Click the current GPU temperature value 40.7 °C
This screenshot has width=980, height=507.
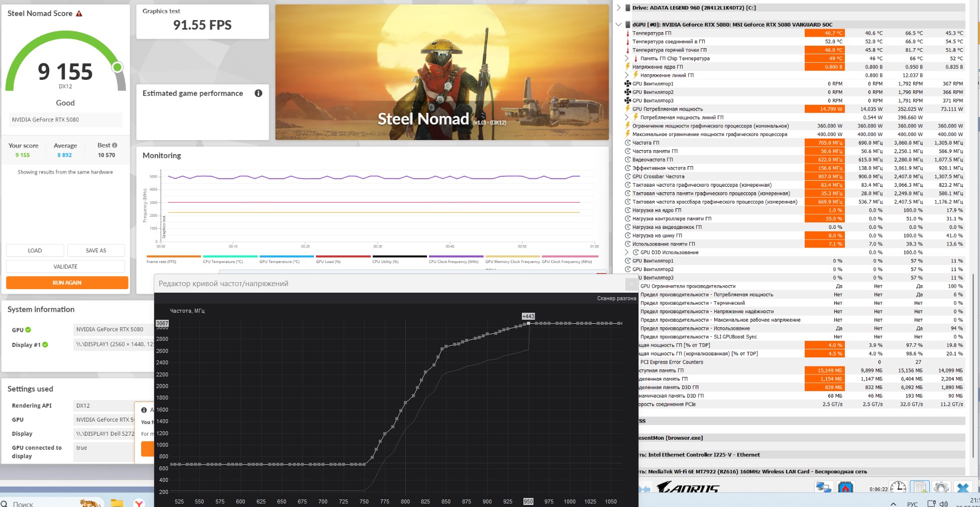(825, 33)
